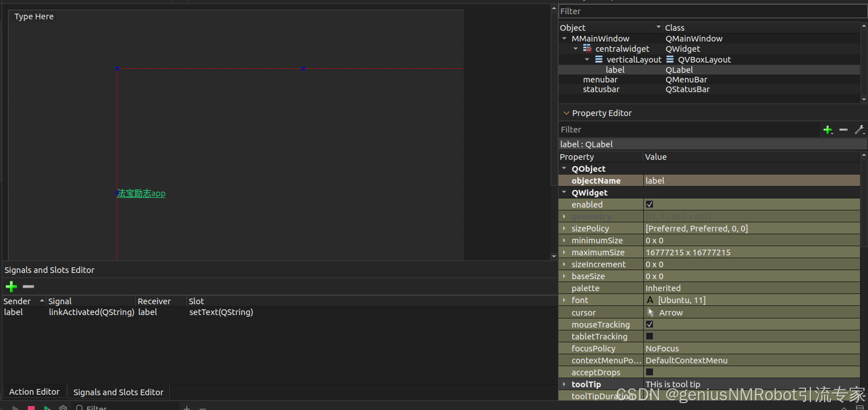Expand the sizePolicy property
The height and width of the screenshot is (410, 868).
(564, 228)
